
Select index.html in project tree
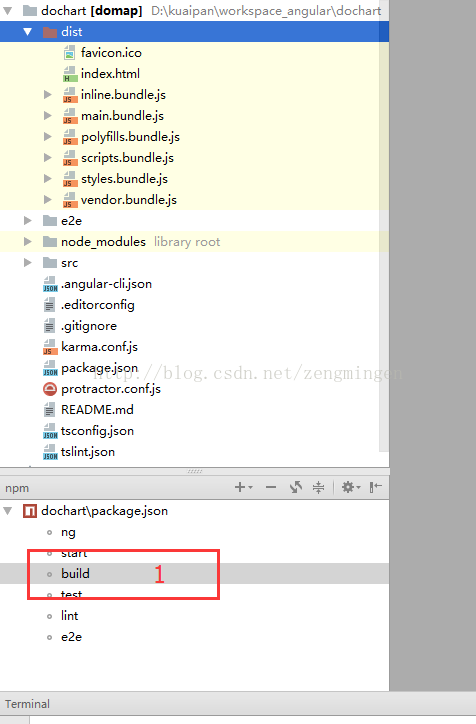pyautogui.click(x=110, y=74)
